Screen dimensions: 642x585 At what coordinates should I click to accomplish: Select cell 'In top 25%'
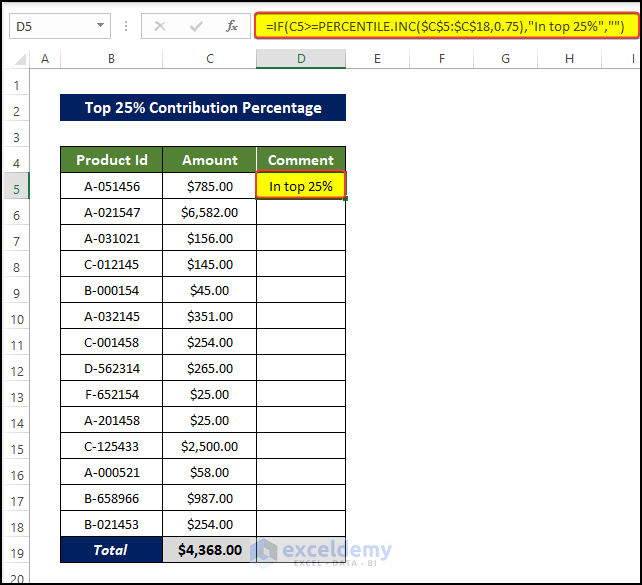coord(301,186)
